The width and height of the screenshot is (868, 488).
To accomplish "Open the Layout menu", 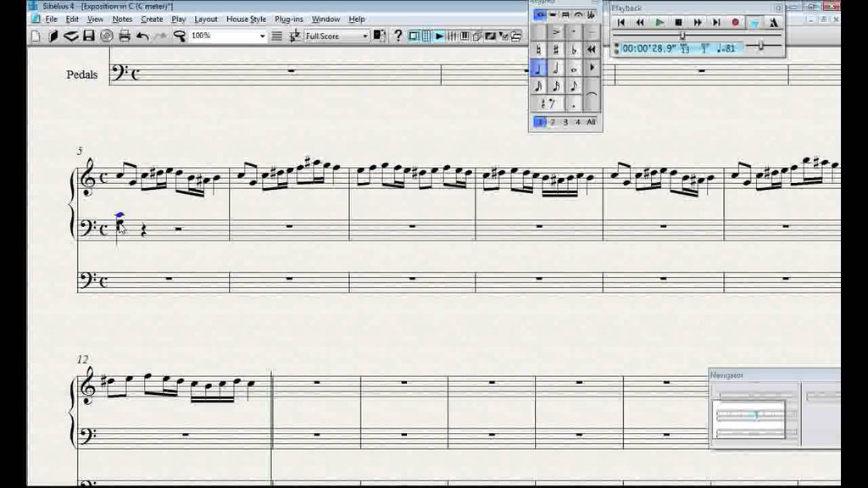I will pos(206,19).
